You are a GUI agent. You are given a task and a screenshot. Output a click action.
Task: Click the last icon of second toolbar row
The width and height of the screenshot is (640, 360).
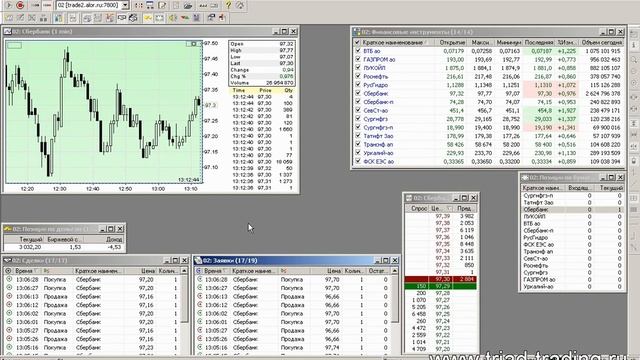(222, 18)
